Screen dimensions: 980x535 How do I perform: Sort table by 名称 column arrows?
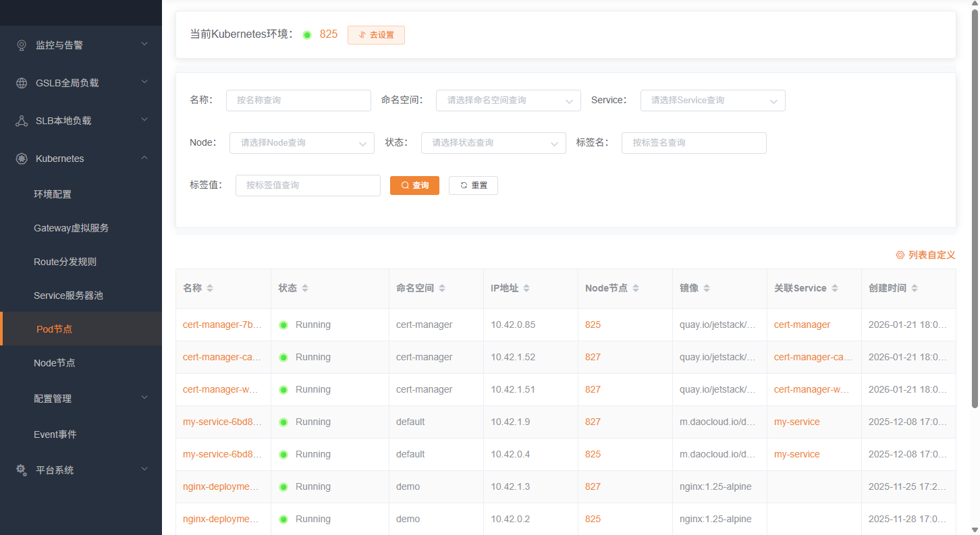[210, 288]
